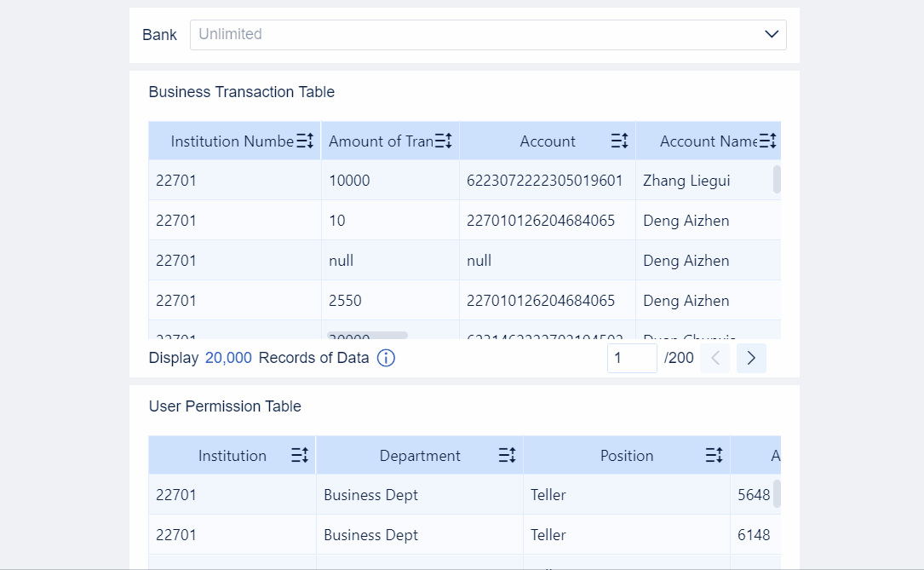
Task: Select account number 6223072222305019601 cell
Action: pyautogui.click(x=545, y=181)
